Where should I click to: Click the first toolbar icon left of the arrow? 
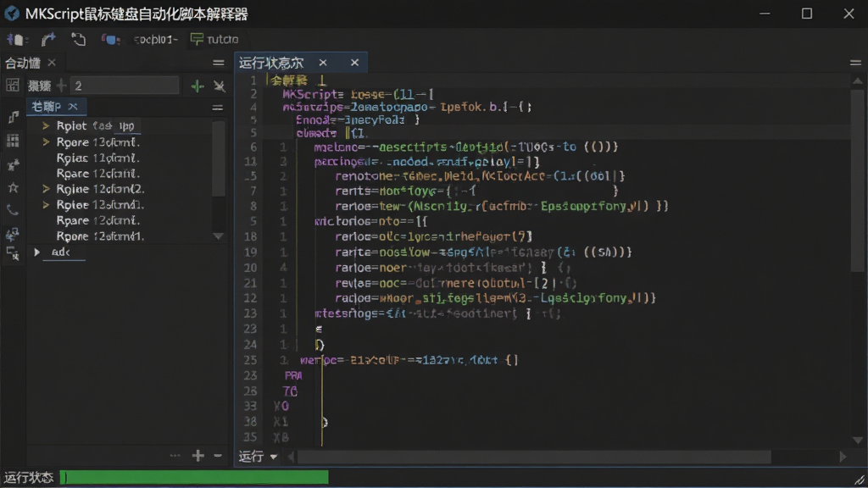[15, 39]
